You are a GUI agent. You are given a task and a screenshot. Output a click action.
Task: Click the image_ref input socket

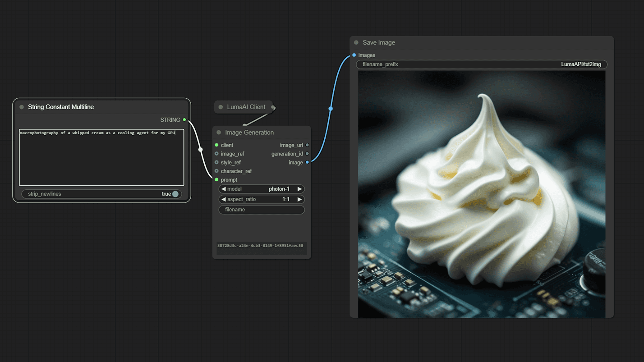click(216, 154)
